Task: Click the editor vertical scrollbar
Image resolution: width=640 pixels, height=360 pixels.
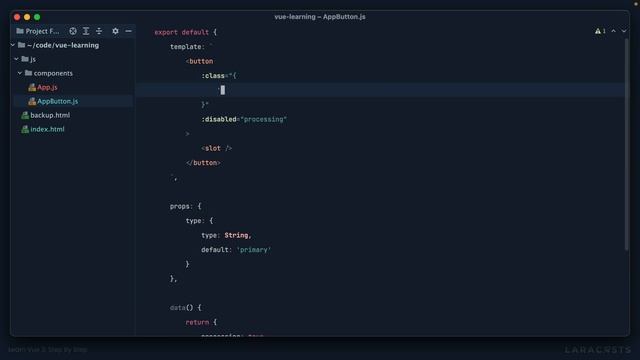Action: pyautogui.click(x=626, y=145)
